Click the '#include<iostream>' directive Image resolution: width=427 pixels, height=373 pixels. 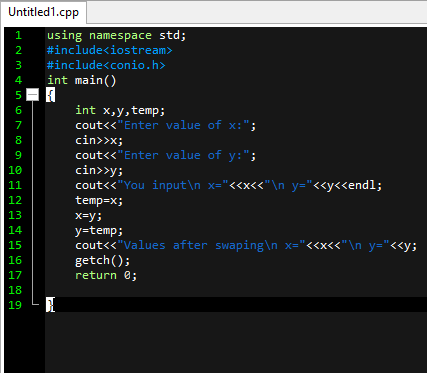coord(109,50)
